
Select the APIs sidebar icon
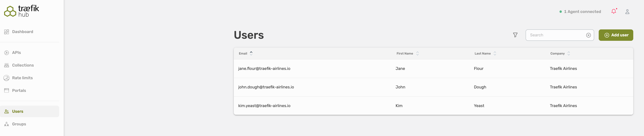pos(6,53)
